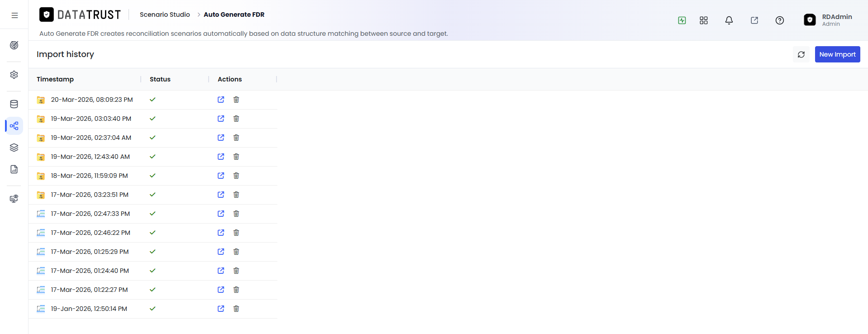Click the New Import button

pyautogui.click(x=837, y=54)
